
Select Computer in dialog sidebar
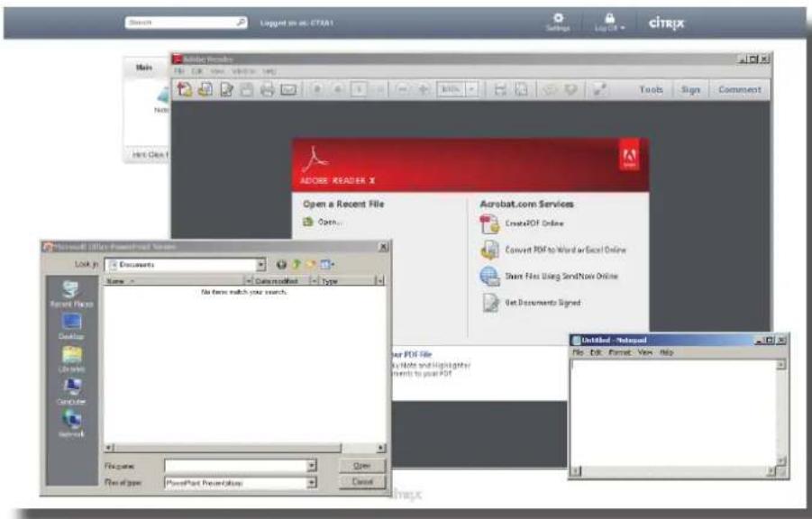tap(71, 392)
